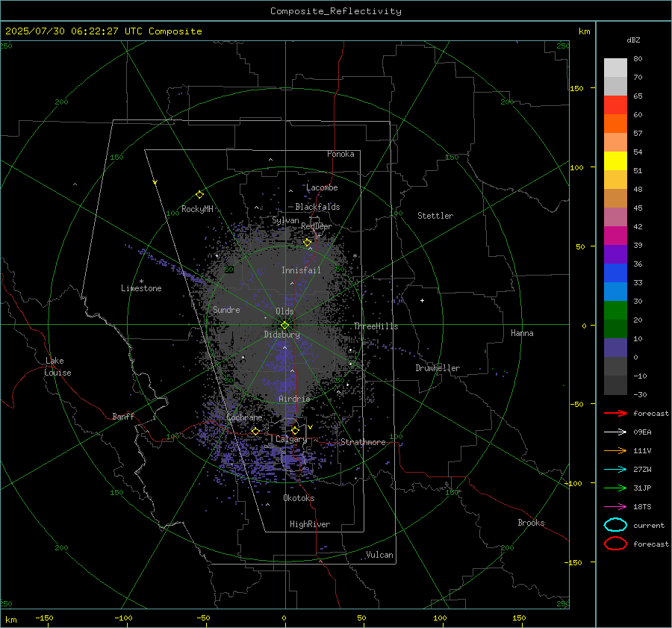Click the Sylvan label on map
The image size is (672, 628).
[x=285, y=220]
